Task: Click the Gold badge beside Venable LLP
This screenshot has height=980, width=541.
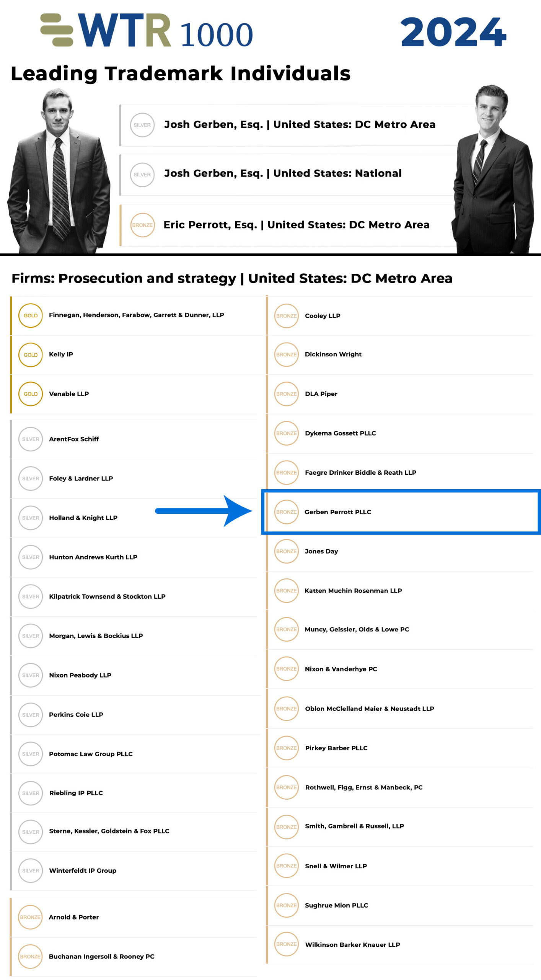Action: (31, 394)
